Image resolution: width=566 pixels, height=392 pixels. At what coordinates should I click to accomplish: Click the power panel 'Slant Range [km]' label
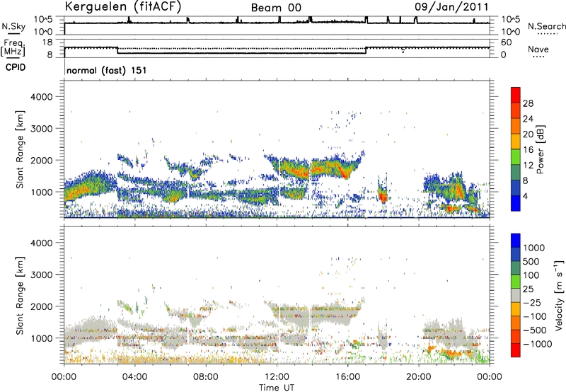(20, 149)
